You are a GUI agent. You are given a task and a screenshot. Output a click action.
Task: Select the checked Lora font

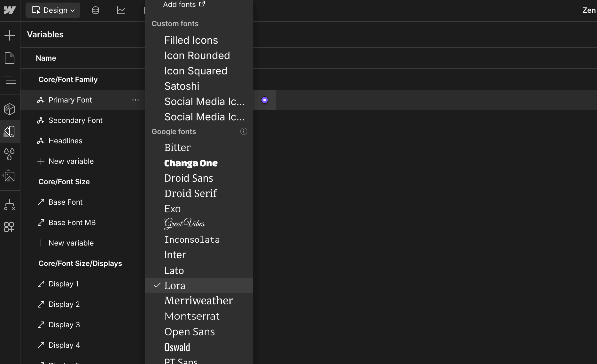tap(199, 285)
